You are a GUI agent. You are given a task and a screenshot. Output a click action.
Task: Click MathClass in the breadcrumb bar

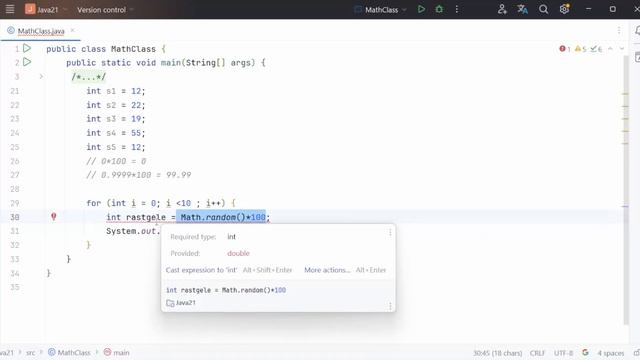pos(69,353)
